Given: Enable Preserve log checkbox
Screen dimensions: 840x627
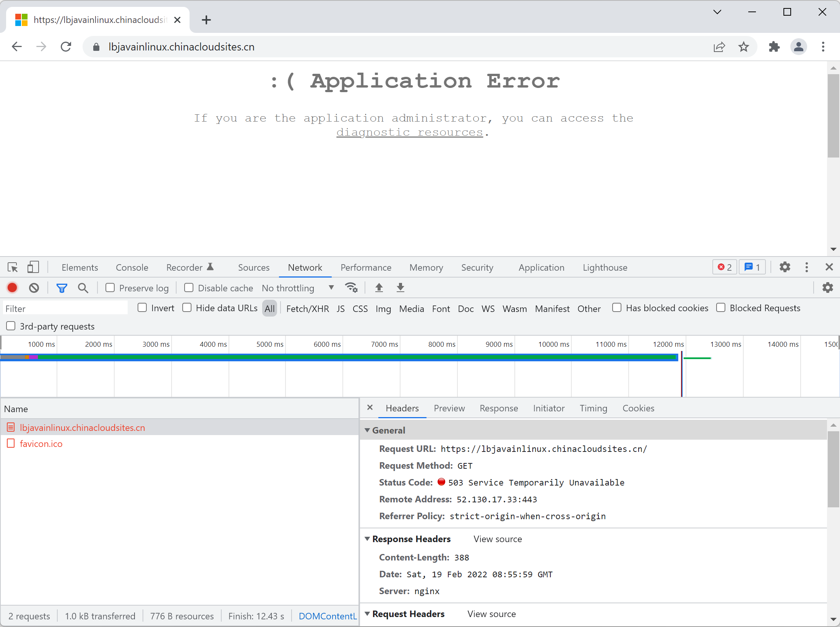Looking at the screenshot, I should tap(110, 288).
